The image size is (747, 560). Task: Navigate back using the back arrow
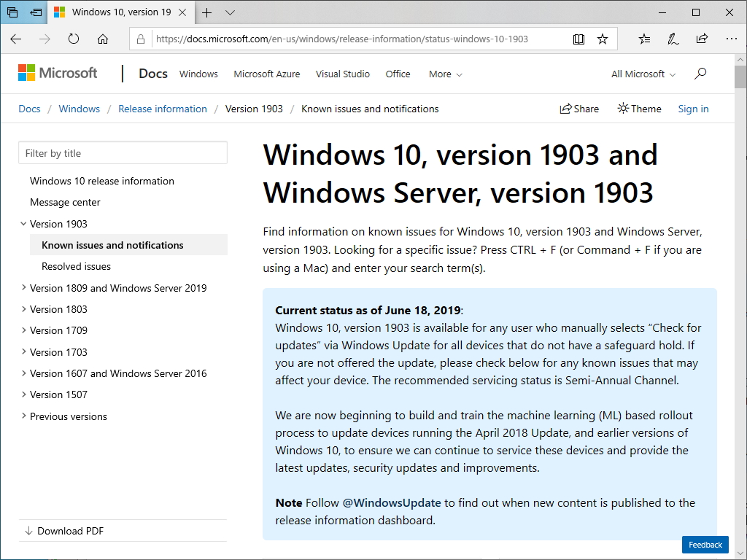click(x=15, y=39)
